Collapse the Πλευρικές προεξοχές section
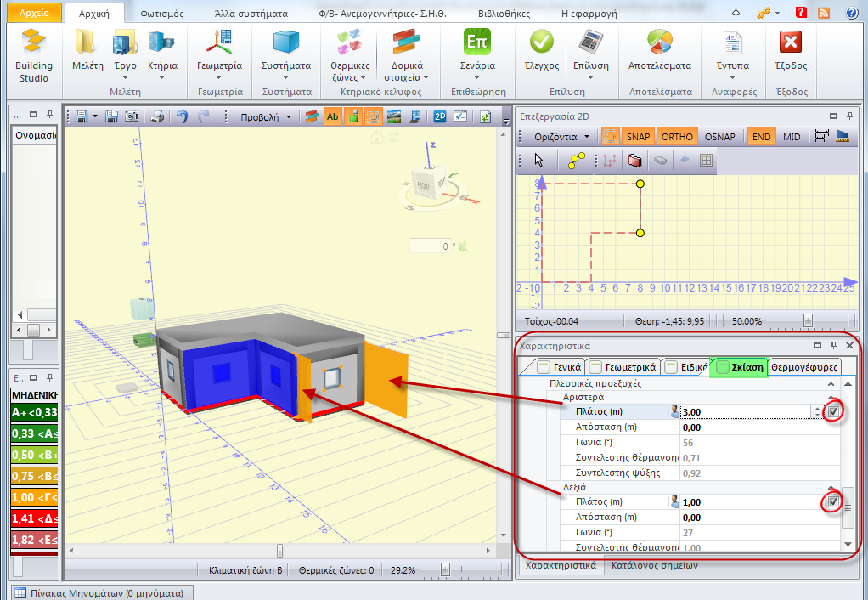 click(x=831, y=383)
